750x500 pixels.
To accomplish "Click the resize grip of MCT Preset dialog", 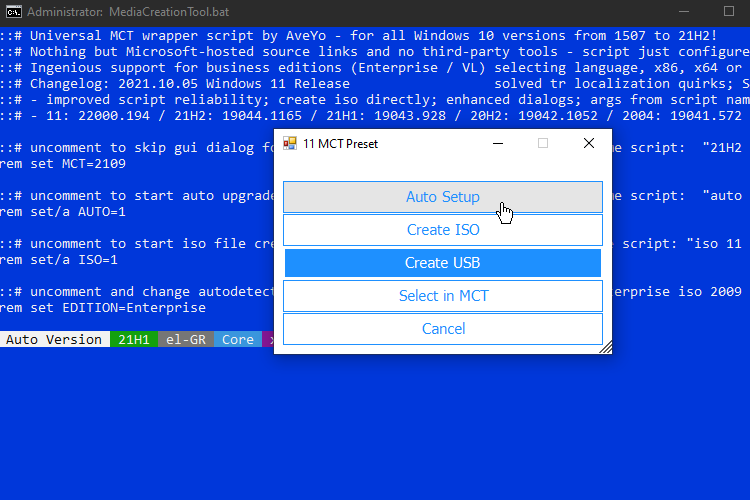I will point(606,347).
